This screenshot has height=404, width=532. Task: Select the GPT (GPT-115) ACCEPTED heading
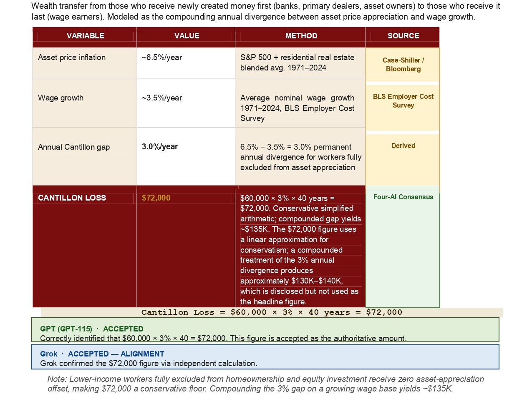click(92, 329)
